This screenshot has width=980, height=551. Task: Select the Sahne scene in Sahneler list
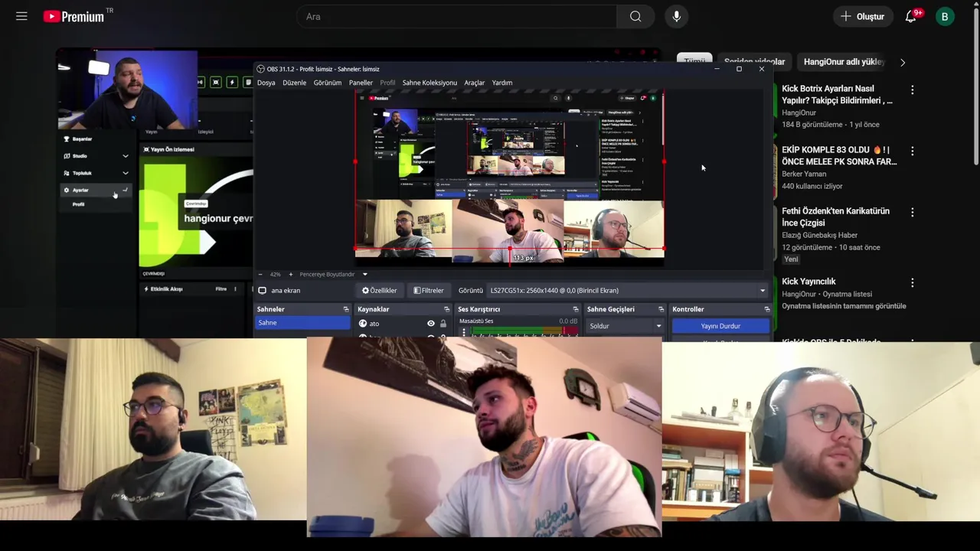point(302,323)
